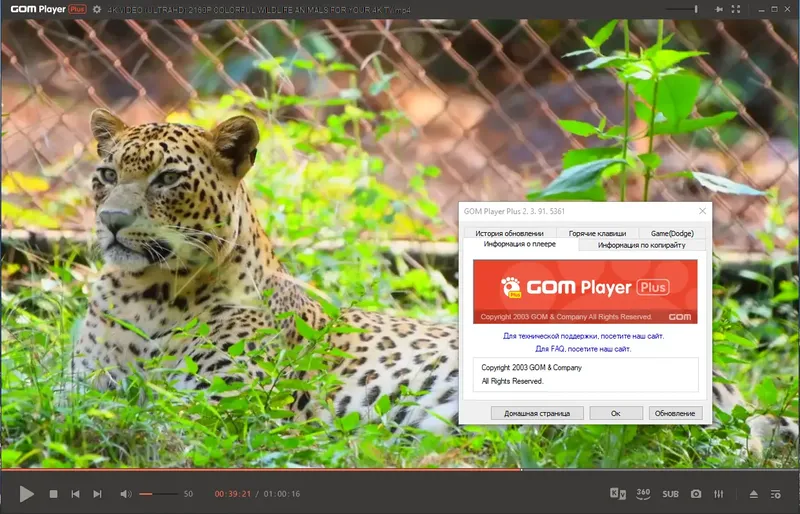Open the GOM Remote keyboard icon
Screen dimensions: 800x514
point(618,494)
